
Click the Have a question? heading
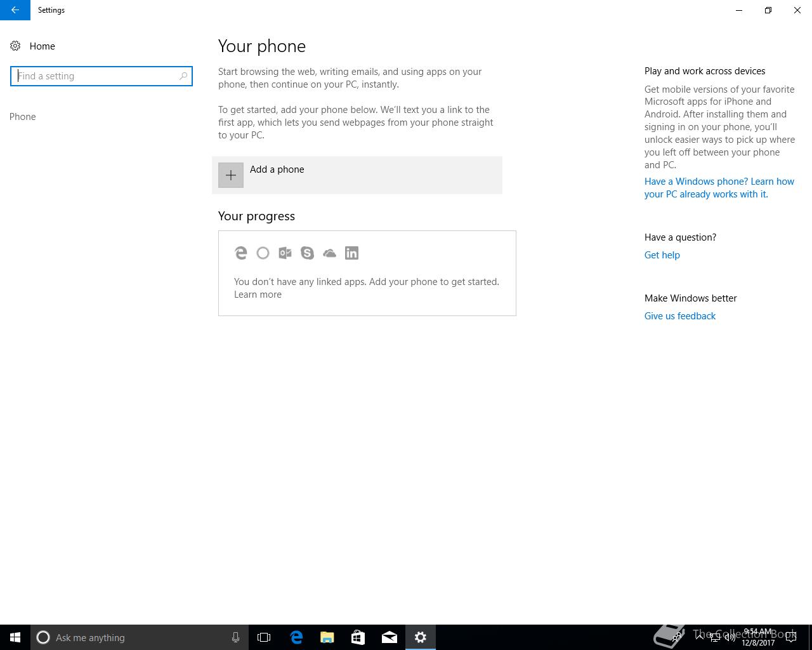(680, 237)
